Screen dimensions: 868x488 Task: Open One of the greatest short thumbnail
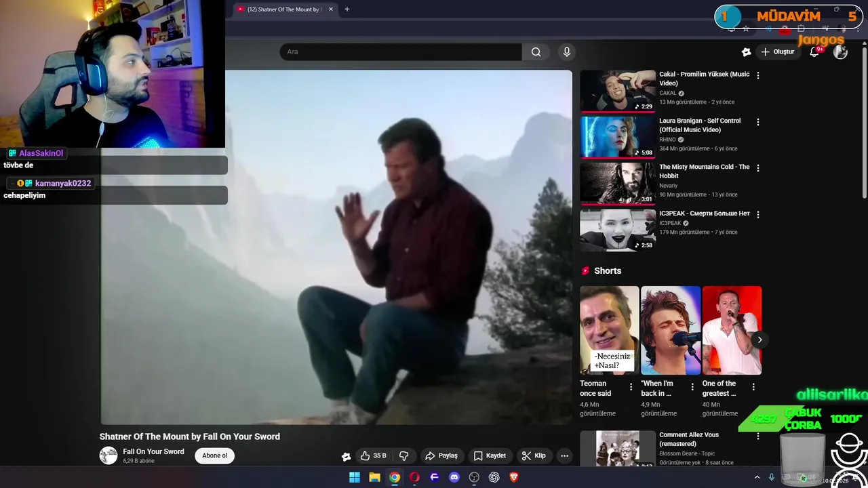click(x=732, y=330)
